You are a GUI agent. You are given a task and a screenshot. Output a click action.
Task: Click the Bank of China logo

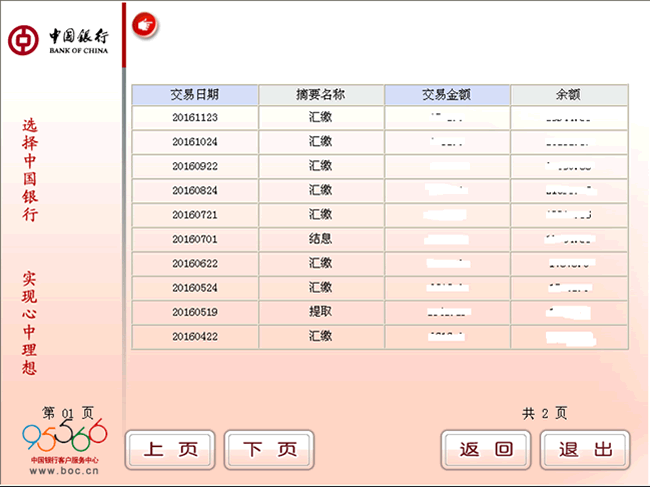point(58,41)
